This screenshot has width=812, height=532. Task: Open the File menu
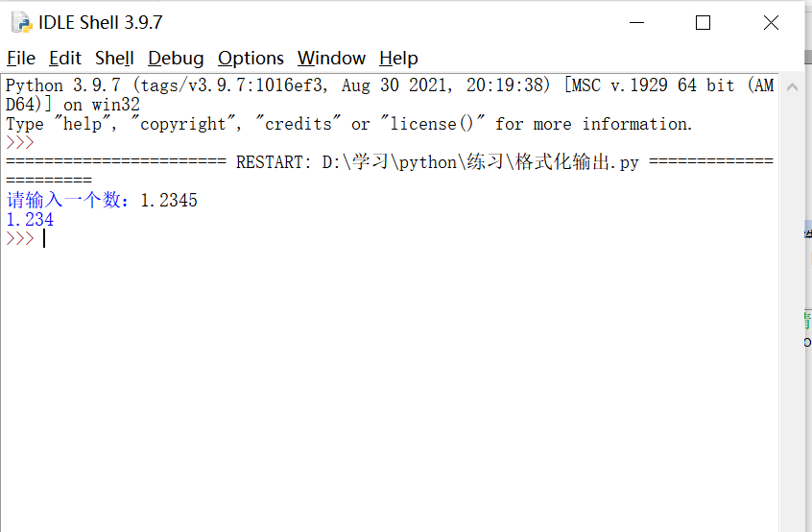(x=21, y=58)
